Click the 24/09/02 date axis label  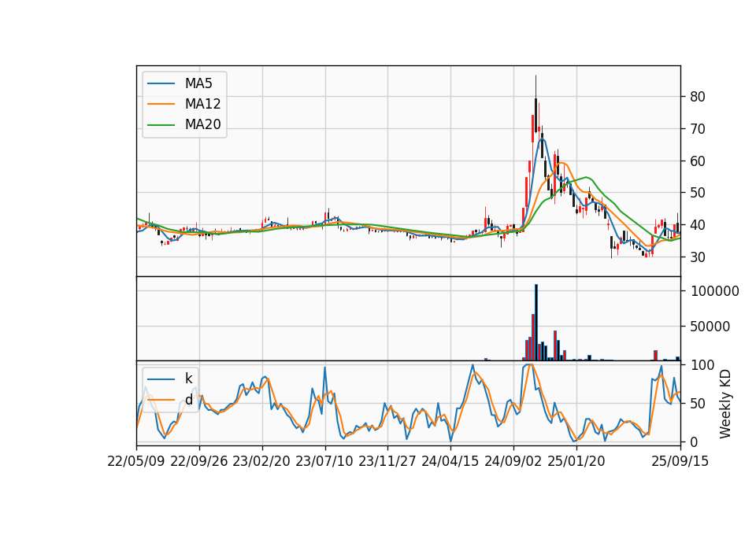point(513,461)
